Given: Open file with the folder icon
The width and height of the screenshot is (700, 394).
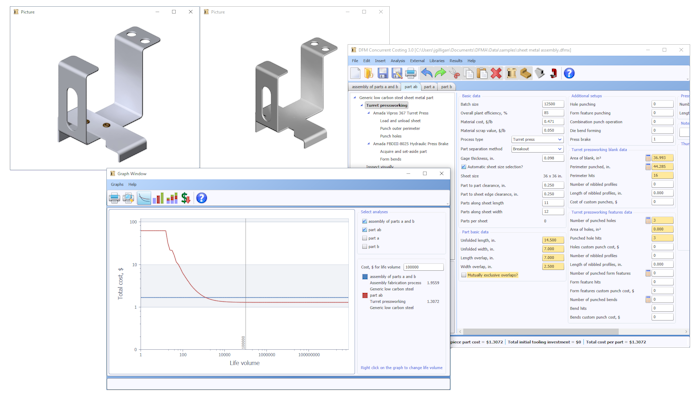Looking at the screenshot, I should point(369,73).
